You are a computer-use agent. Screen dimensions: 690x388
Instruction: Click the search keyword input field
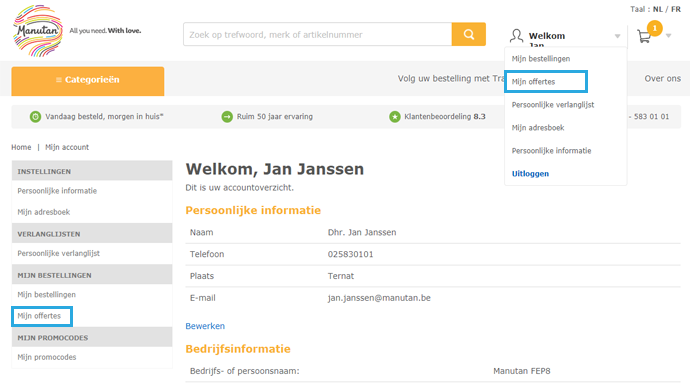click(318, 34)
